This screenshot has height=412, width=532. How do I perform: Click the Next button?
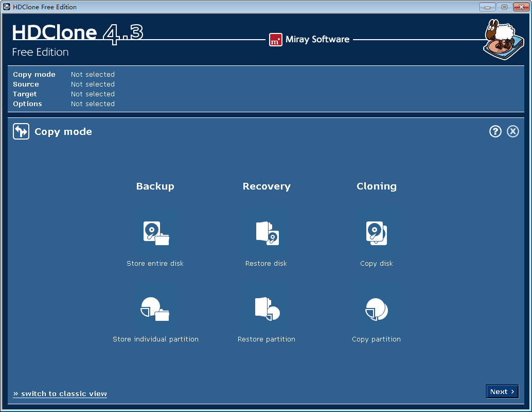(x=502, y=391)
